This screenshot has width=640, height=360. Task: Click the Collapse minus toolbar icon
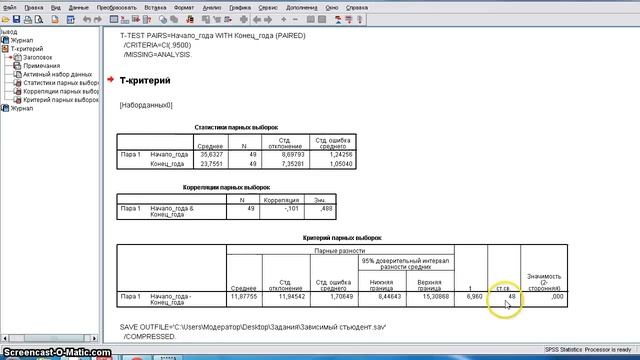[295, 20]
